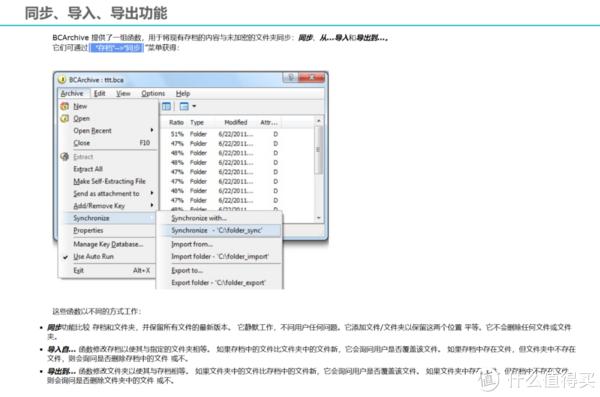Open the Edit menu
This screenshot has height=397, width=600.
(99, 93)
